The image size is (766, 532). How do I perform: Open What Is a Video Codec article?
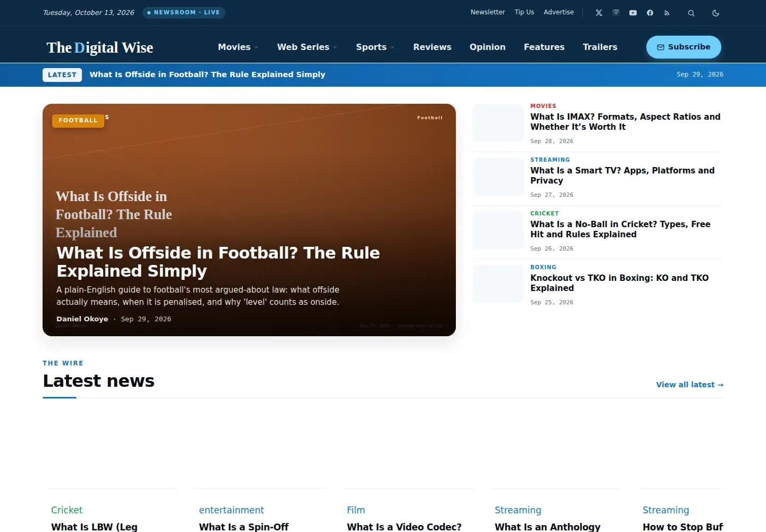[x=404, y=527]
